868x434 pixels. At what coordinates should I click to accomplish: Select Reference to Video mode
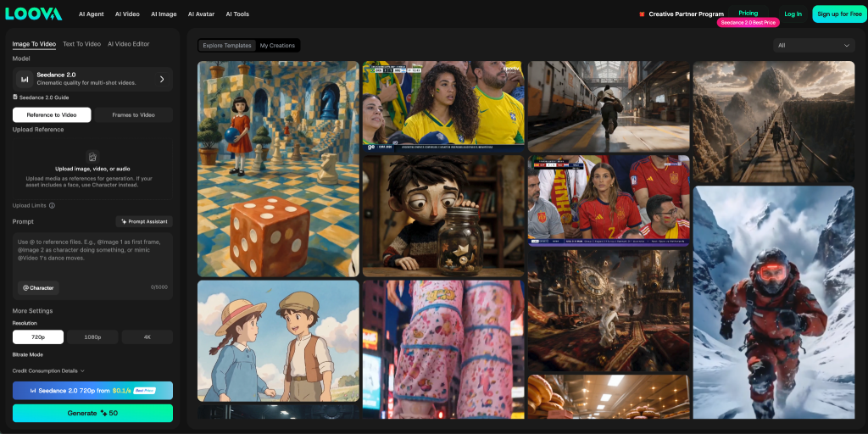[x=52, y=115]
